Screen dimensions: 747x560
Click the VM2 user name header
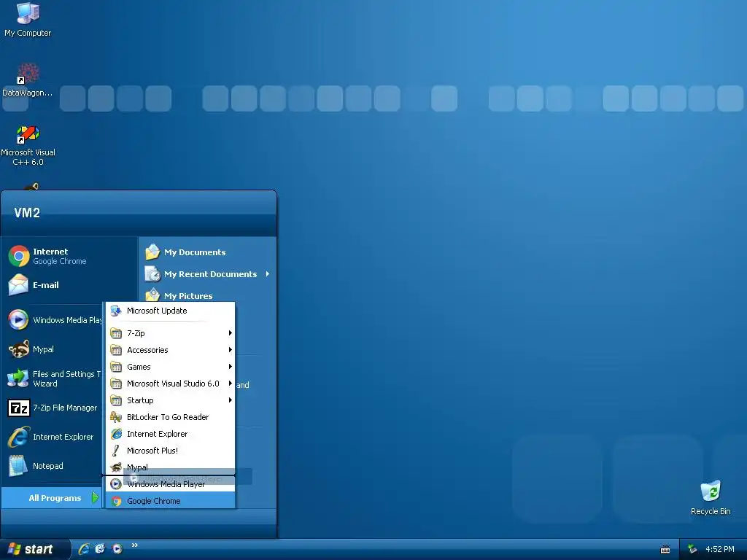[x=27, y=213]
